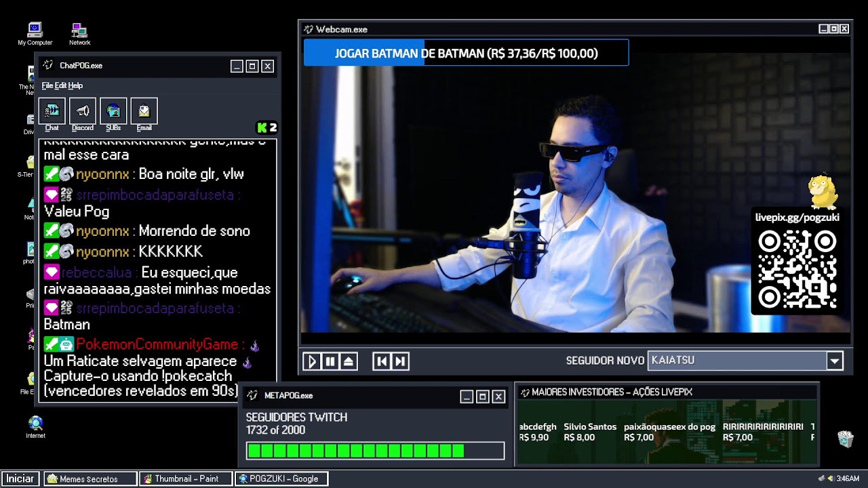Click the 'SEGUIDOR NOVO' label

point(605,361)
